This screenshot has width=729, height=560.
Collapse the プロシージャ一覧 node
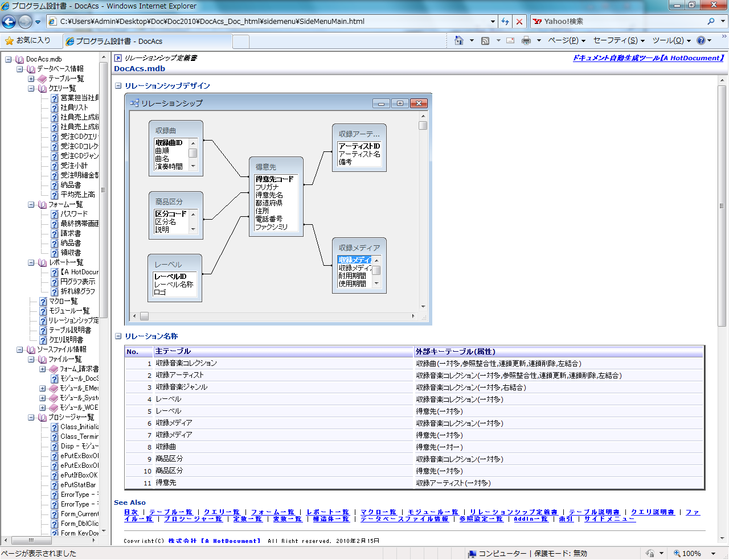pos(31,417)
